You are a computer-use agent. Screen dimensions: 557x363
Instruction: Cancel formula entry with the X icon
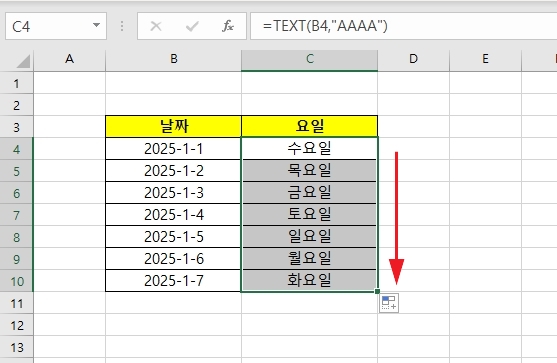point(156,26)
